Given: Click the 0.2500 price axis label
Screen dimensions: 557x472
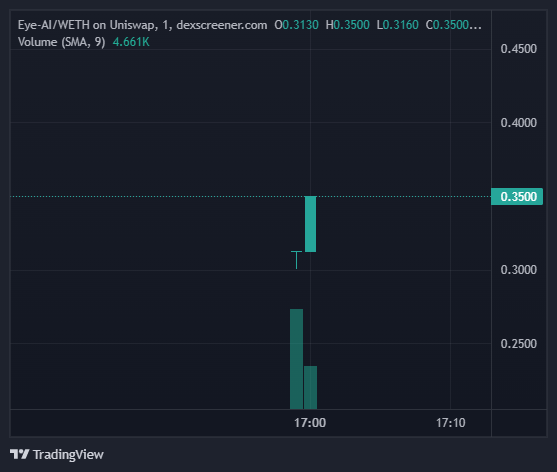Looking at the screenshot, I should (x=518, y=344).
